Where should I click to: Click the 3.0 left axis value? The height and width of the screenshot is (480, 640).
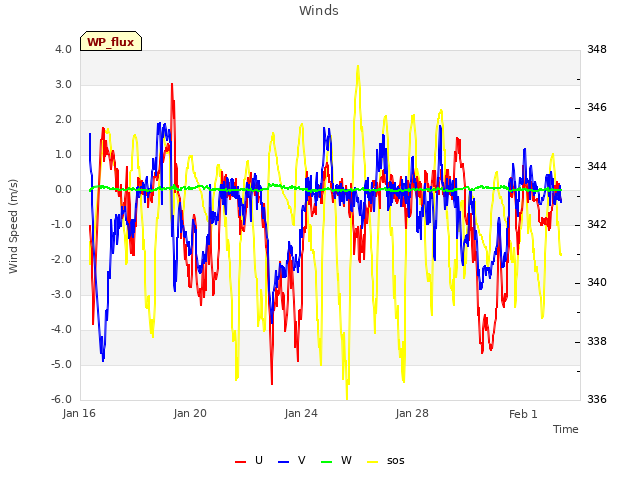(x=63, y=84)
